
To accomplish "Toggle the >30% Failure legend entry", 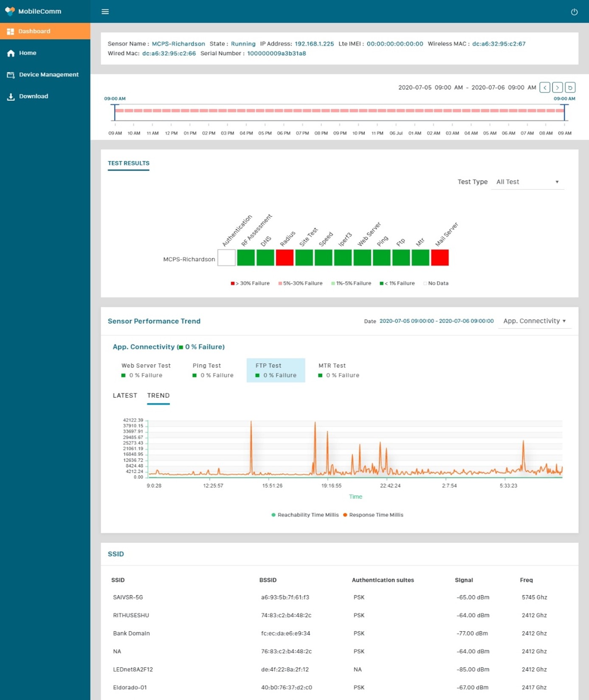I will (x=250, y=283).
